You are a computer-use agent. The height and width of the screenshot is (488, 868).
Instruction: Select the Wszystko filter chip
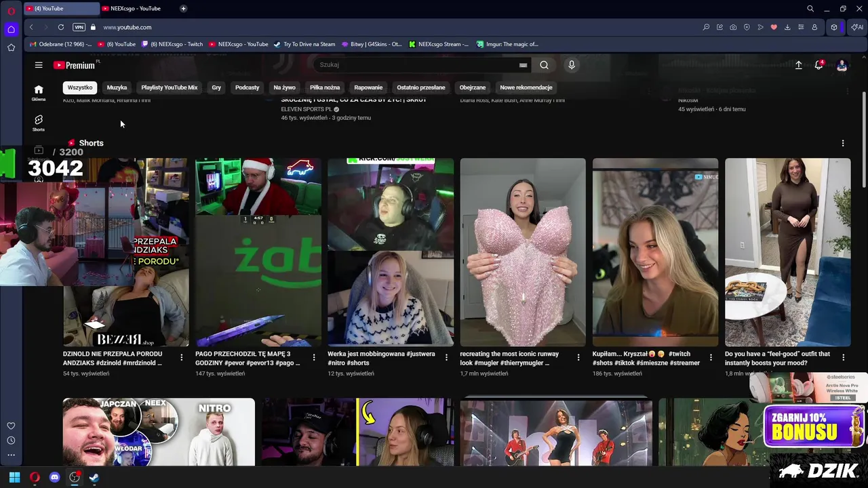click(x=80, y=87)
